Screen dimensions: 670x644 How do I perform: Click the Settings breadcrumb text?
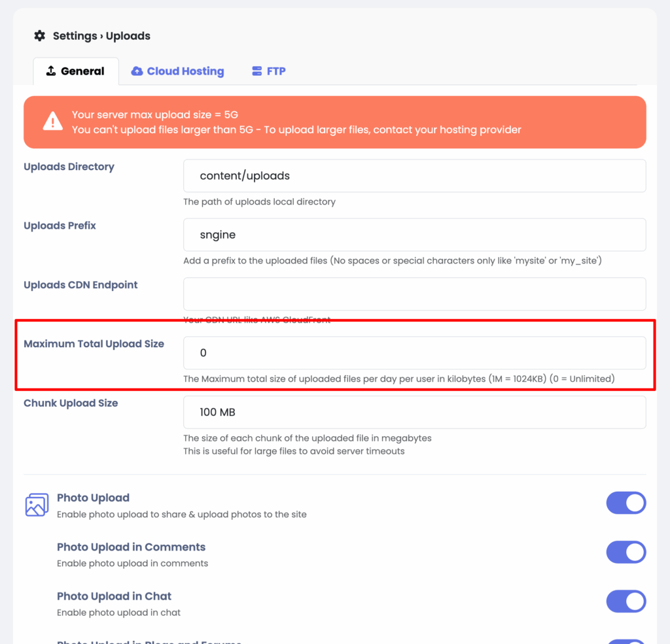[x=75, y=36]
